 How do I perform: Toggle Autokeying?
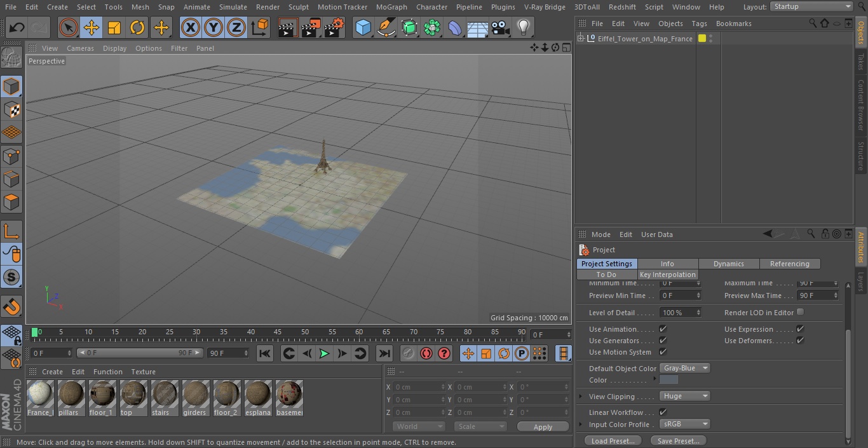click(x=426, y=353)
